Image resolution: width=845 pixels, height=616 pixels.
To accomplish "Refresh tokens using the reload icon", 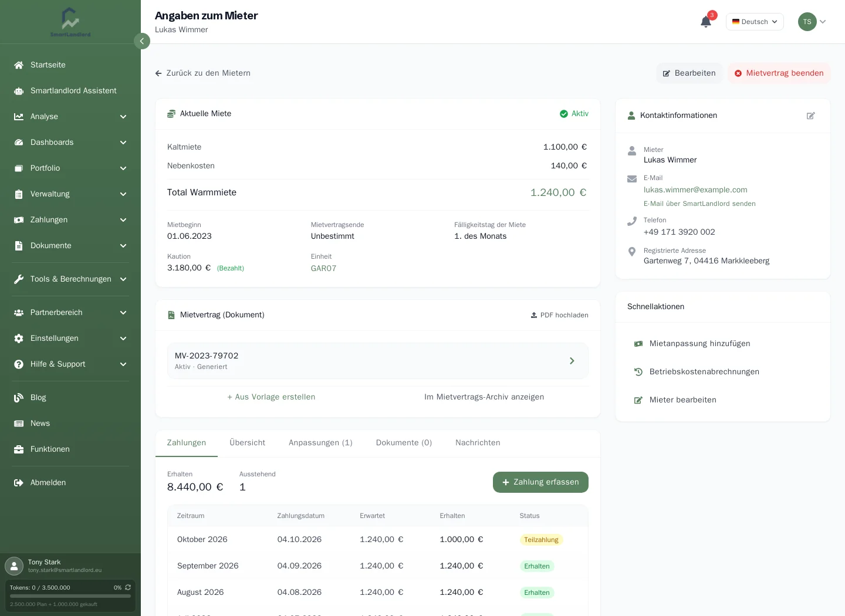I will click(128, 587).
